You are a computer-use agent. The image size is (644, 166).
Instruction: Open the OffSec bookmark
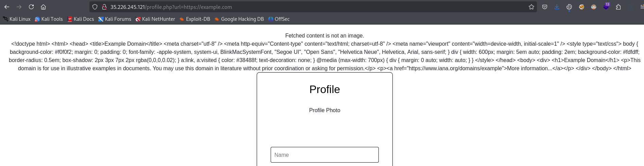tap(279, 19)
